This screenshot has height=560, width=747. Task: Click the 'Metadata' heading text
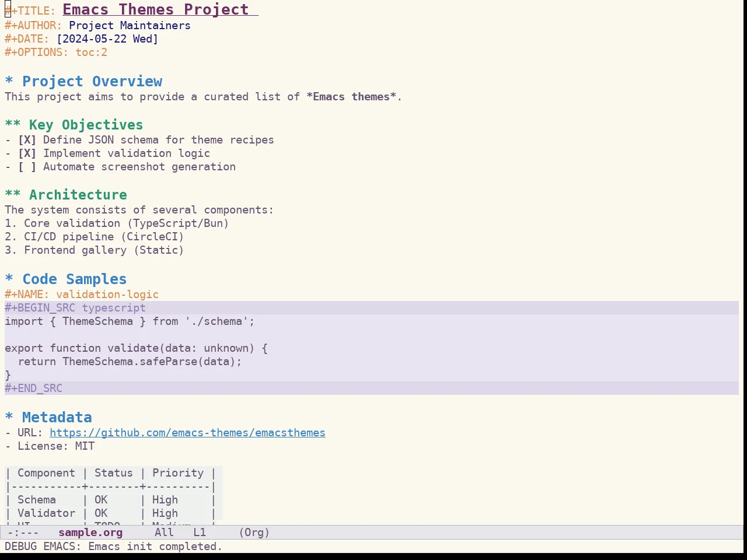[57, 418]
